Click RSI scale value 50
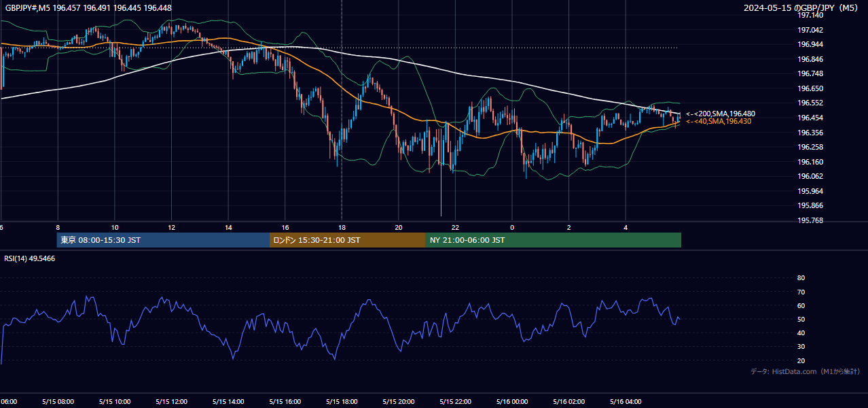This screenshot has width=868, height=408. 801,319
